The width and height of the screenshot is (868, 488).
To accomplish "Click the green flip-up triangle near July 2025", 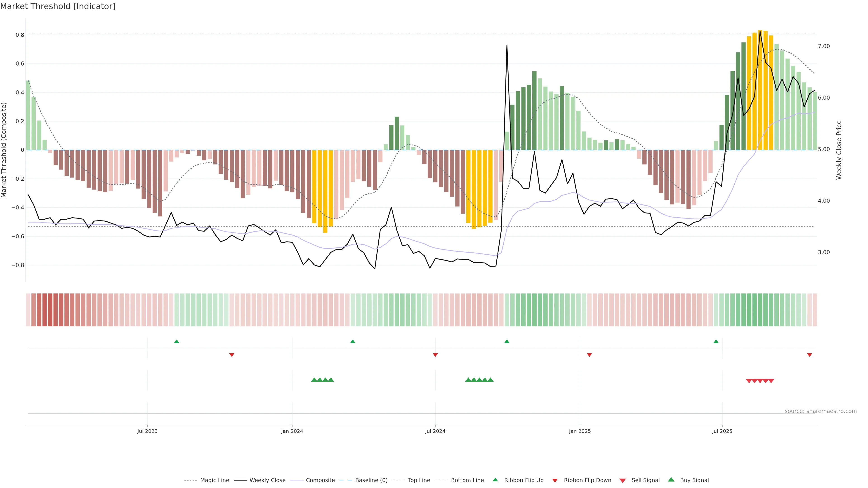I will click(x=716, y=342).
